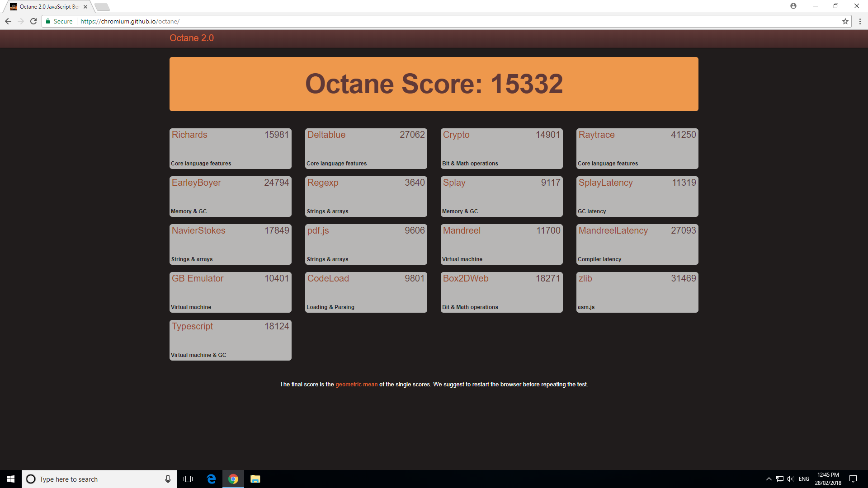Click the Cortana microphone icon
Screen dimensions: 868x488
tap(168, 479)
